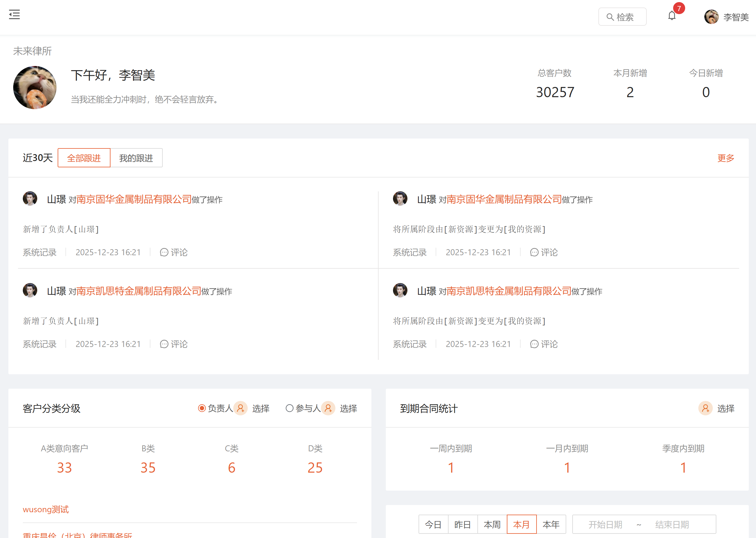Click 李智美 avatar in top bar

(711, 17)
